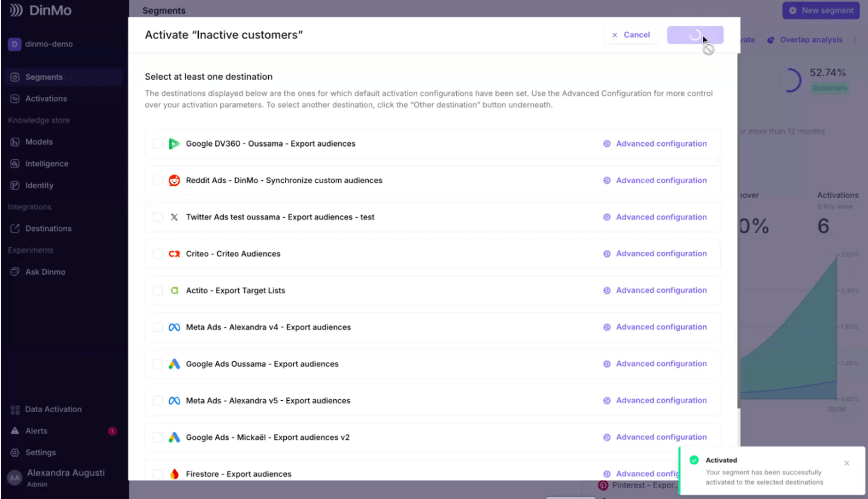868x499 pixels.
Task: Click the Criteo logo icon
Action: coord(174,254)
